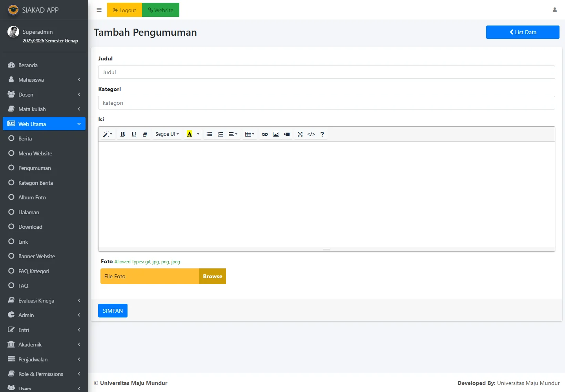Image resolution: width=565 pixels, height=392 pixels.
Task: Toggle the sidebar with hamburger icon
Action: point(99,10)
